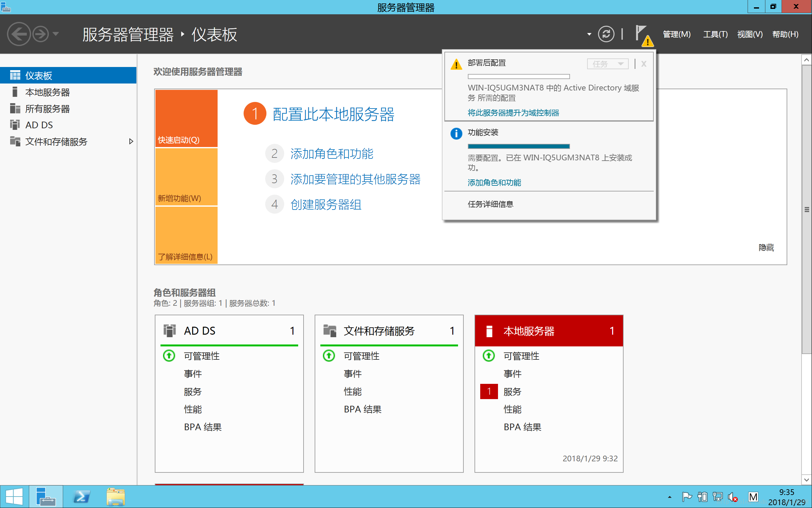Screen dimensions: 812x508
Task: Click the 本地服务器 sidebar icon
Action: click(15, 92)
